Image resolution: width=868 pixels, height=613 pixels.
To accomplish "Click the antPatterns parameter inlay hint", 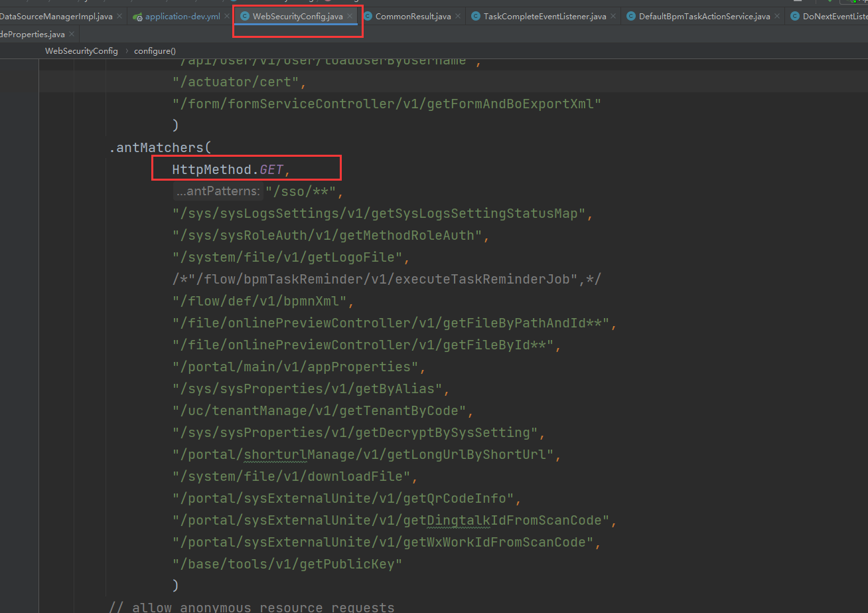I will pos(218,192).
